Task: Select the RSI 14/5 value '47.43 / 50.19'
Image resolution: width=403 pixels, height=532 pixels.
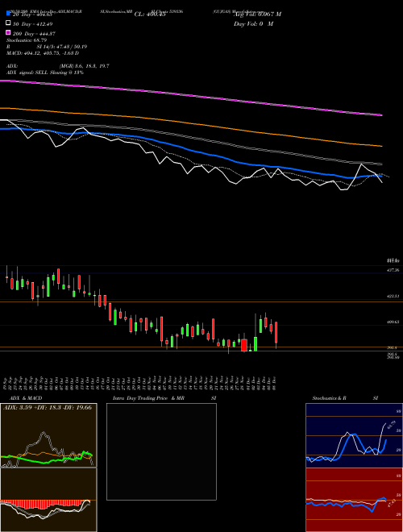Action: 70,47
